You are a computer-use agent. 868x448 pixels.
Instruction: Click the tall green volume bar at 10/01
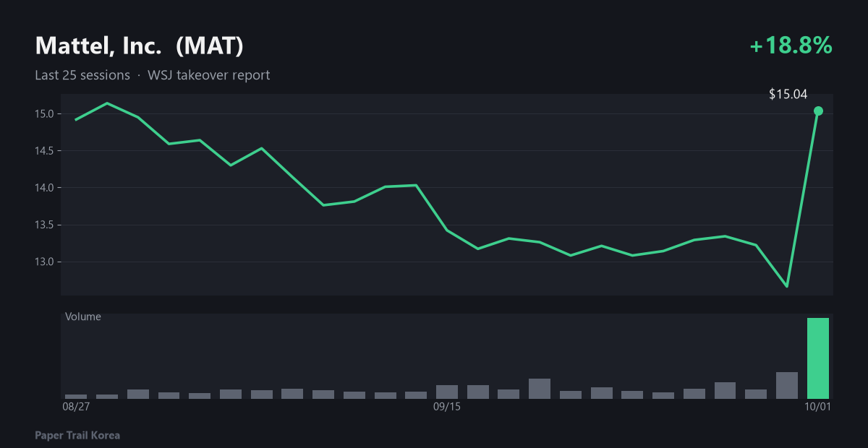pyautogui.click(x=818, y=358)
